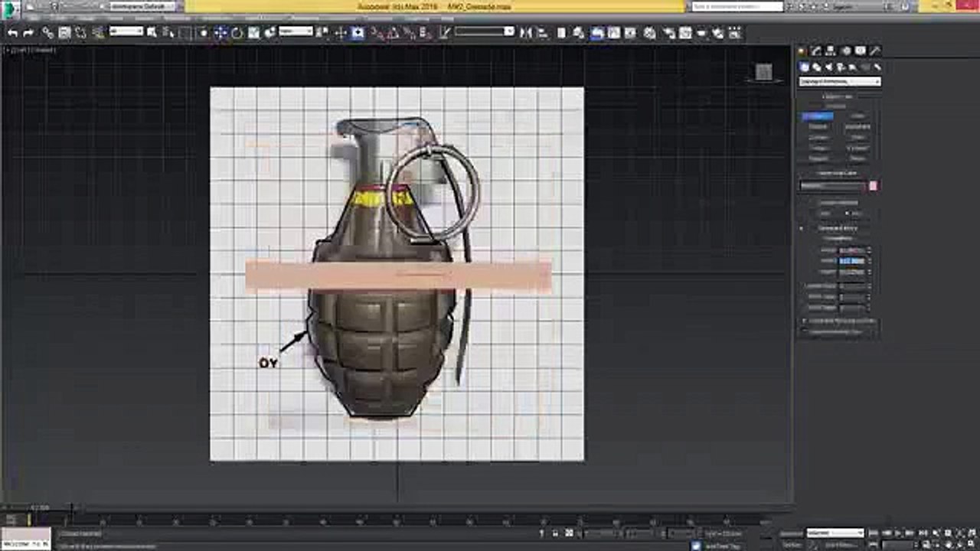980x551 pixels.
Task: Toggle Real-World Map Size checkbox
Action: (x=804, y=331)
